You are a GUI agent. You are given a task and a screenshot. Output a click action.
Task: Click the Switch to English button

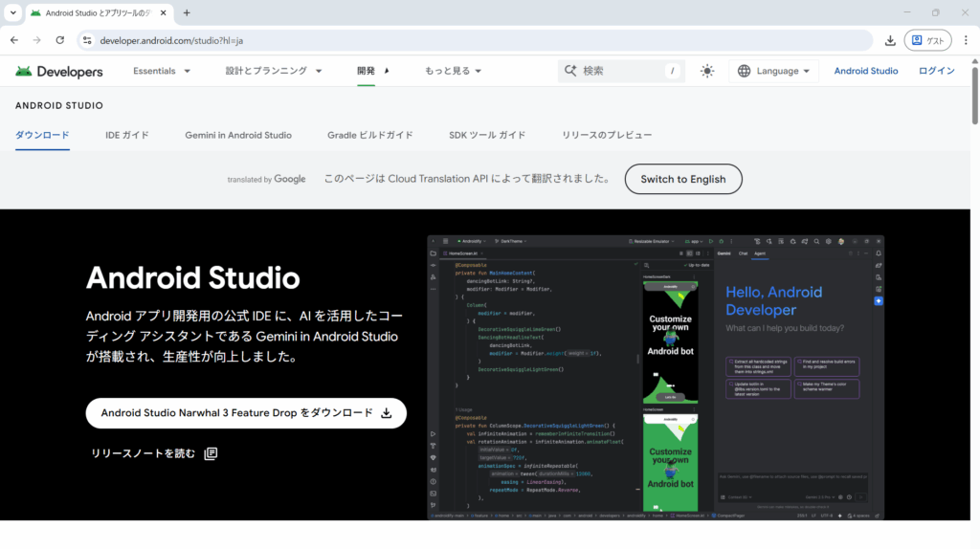point(683,179)
